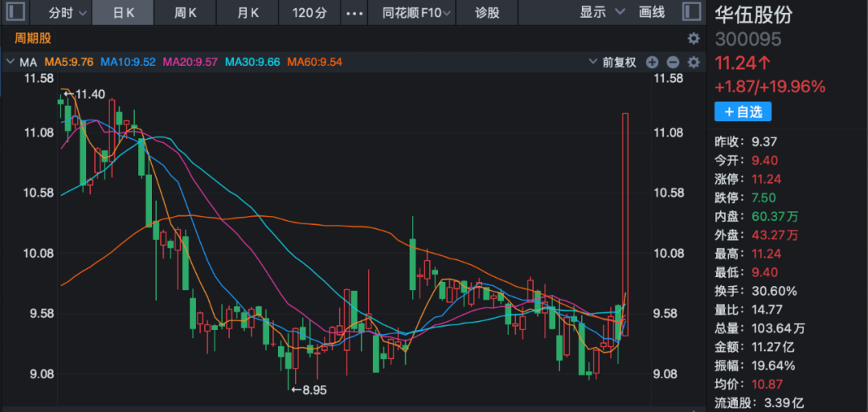The height and width of the screenshot is (412, 868).
Task: Switch to the 周K tab
Action: click(x=186, y=13)
